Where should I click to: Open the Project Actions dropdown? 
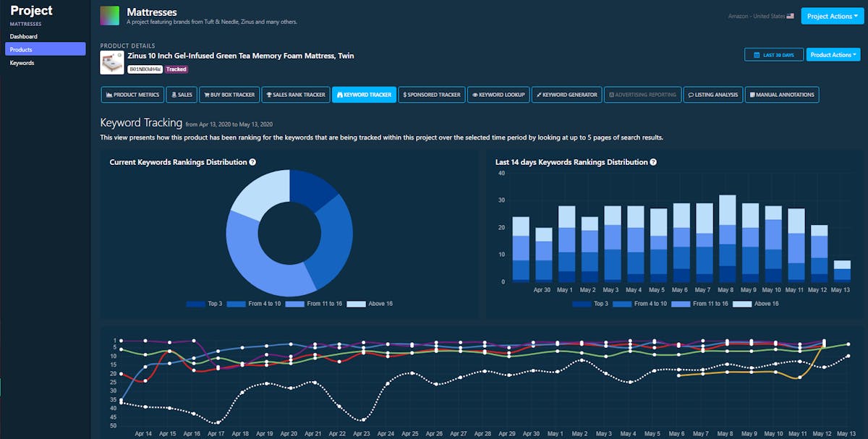pos(833,16)
